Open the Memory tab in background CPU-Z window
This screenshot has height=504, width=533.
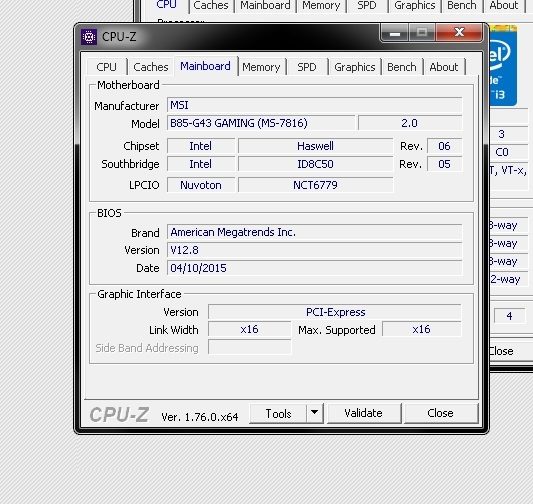pyautogui.click(x=321, y=5)
